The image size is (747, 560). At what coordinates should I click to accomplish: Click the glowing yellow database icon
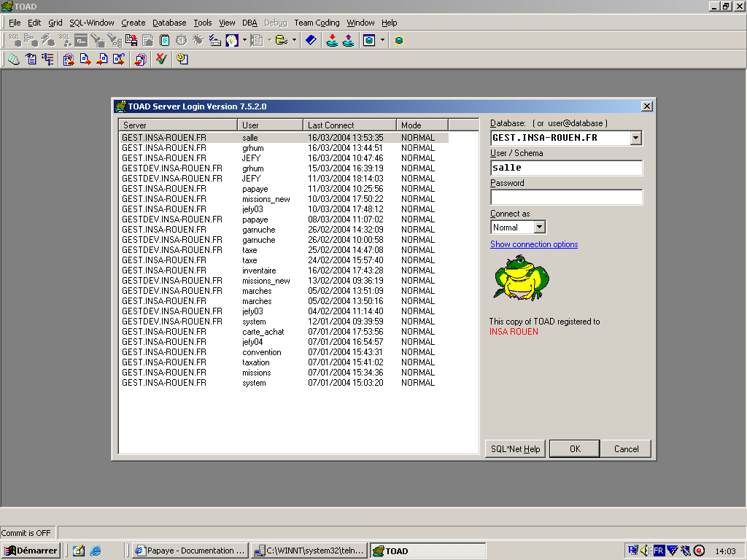pyautogui.click(x=399, y=41)
